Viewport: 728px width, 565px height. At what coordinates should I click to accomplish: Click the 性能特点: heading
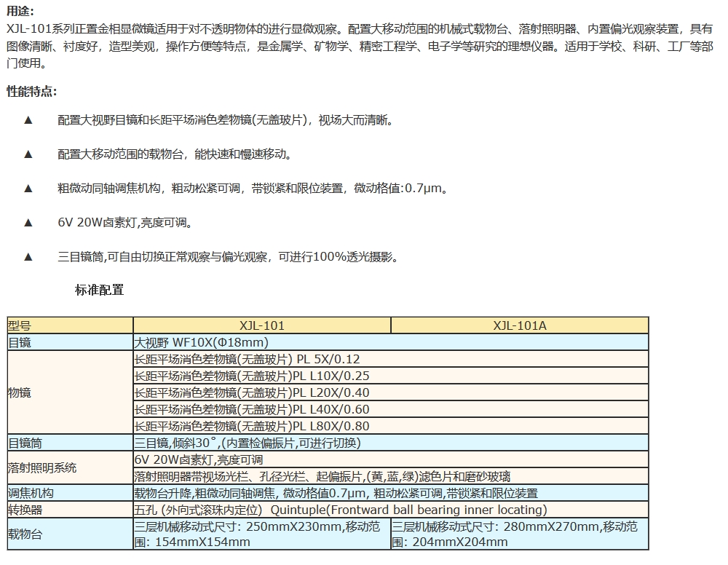(31, 92)
